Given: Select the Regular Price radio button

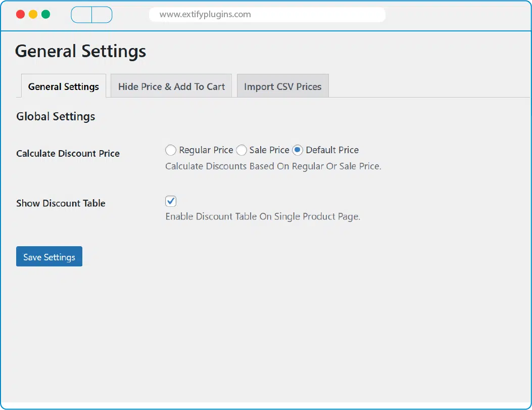Looking at the screenshot, I should click(x=171, y=150).
